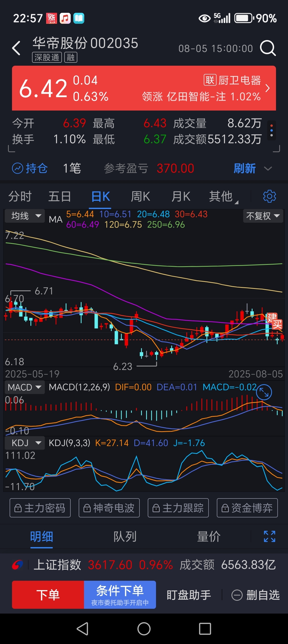Tap Android back navigation button
The height and width of the screenshot is (644, 288).
click(x=83, y=629)
